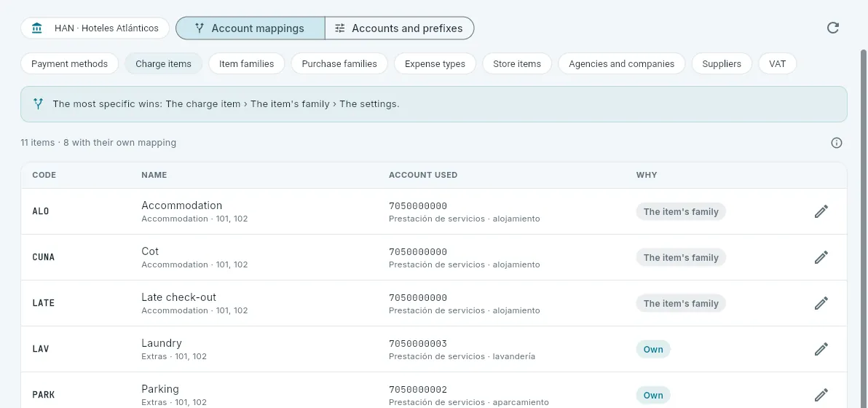Screen dimensions: 868x408
Task: Click the LAV code cell
Action: click(41, 349)
